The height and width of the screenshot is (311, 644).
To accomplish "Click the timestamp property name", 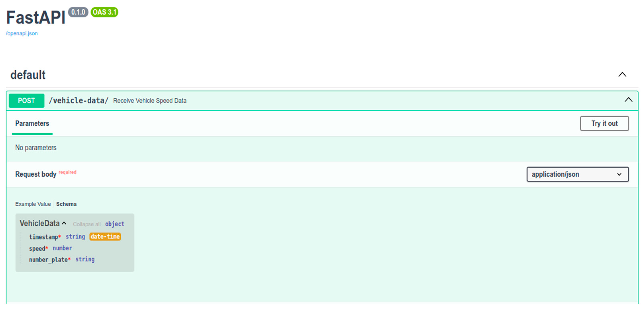I will [43, 237].
